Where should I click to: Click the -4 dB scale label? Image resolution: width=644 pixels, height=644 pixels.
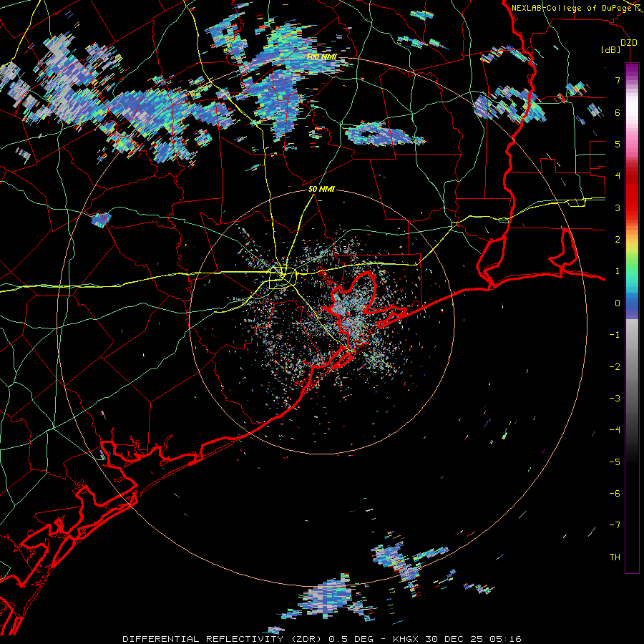(x=615, y=430)
